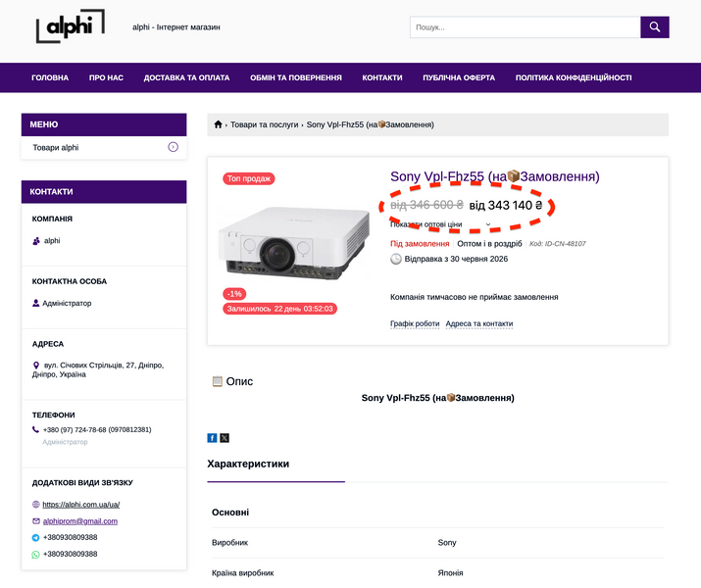701x588 pixels.
Task: Click the clock icon next to Відправка
Action: point(396,259)
